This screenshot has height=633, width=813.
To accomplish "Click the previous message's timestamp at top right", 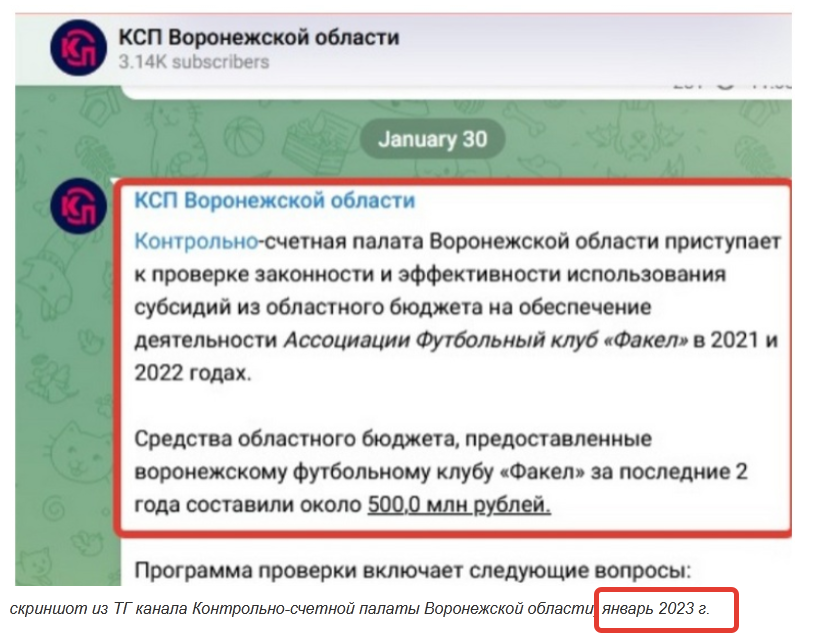I will click(770, 84).
